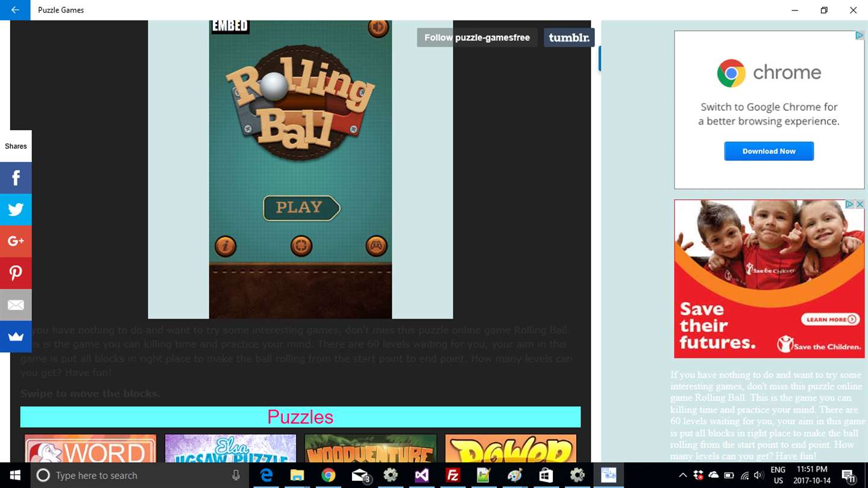Share by email from the side bar

click(16, 305)
